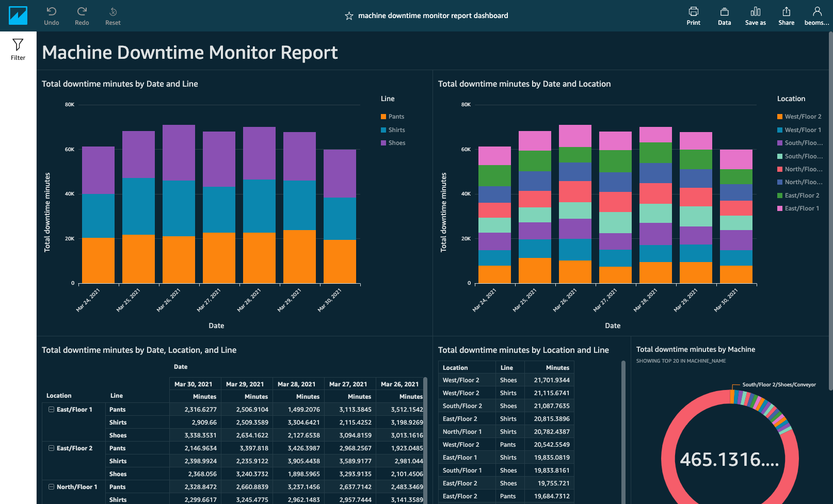Open the Data panel

724,15
